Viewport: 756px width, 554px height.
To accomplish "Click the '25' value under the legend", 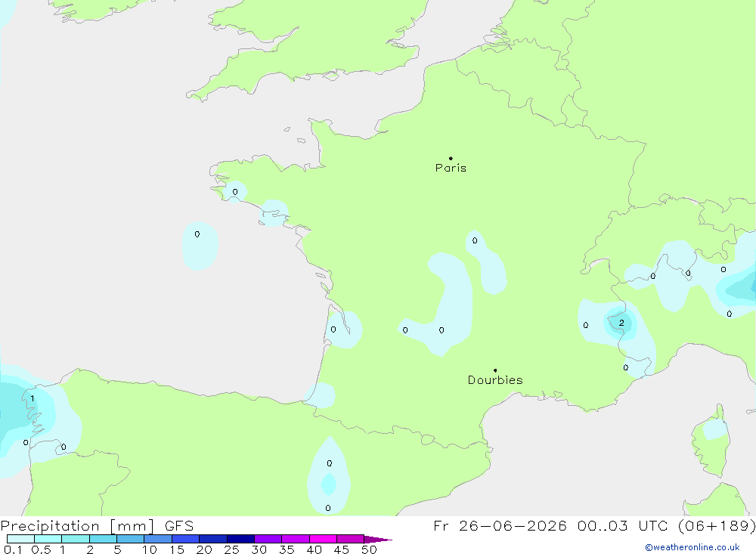I will [x=232, y=549].
